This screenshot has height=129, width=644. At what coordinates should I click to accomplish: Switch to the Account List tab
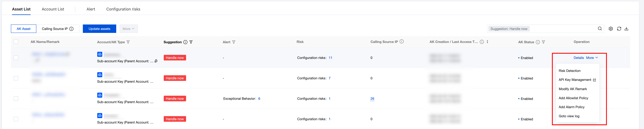53,9
